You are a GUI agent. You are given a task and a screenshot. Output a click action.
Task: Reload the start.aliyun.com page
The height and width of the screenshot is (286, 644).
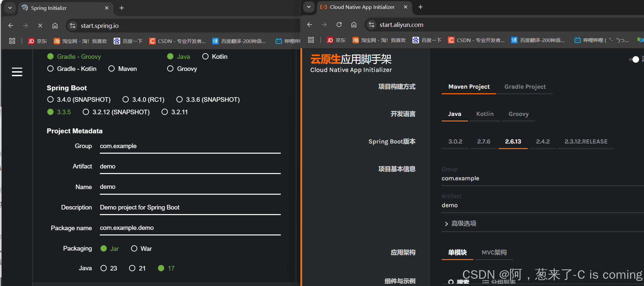(339, 25)
